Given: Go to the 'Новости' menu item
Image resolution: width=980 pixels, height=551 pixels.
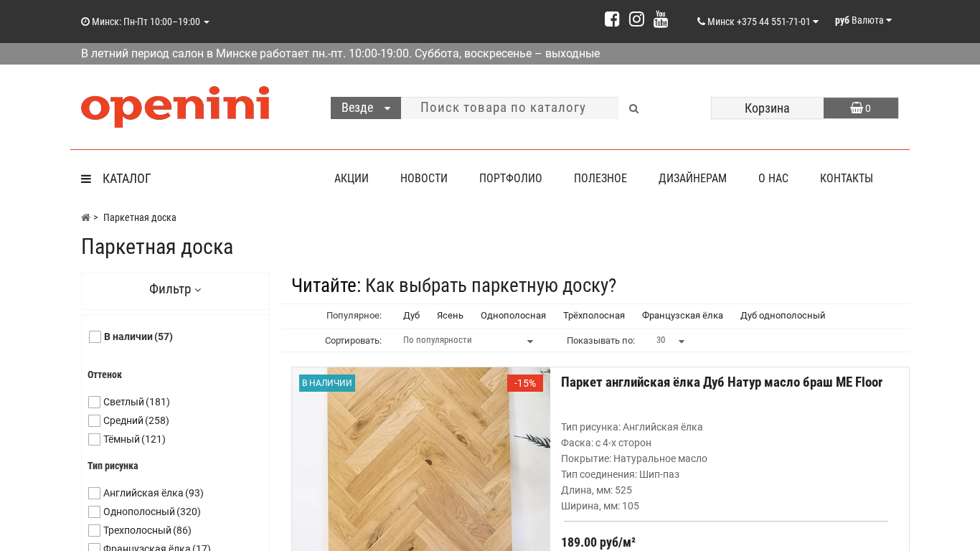Looking at the screenshot, I should pyautogui.click(x=424, y=179).
